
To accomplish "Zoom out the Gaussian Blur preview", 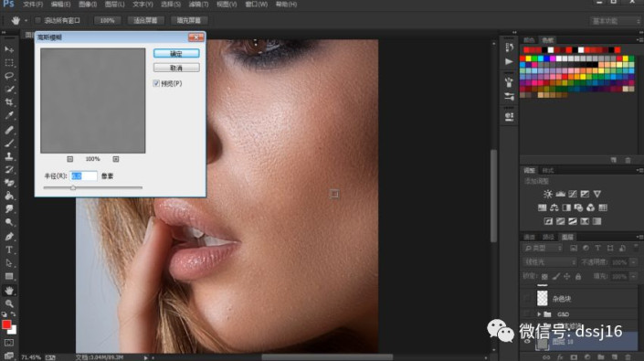I will point(69,159).
